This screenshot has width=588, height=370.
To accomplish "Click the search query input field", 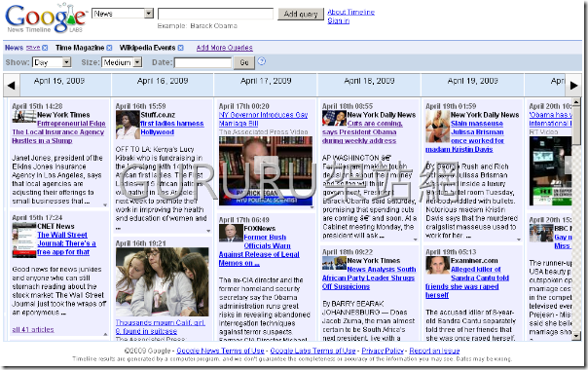I will [x=215, y=14].
